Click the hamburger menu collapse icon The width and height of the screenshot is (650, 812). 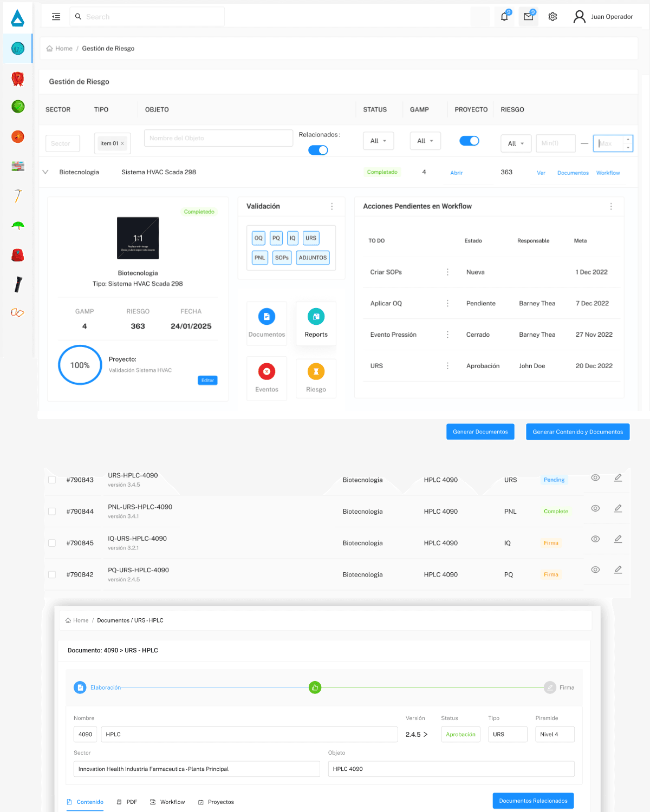[56, 17]
